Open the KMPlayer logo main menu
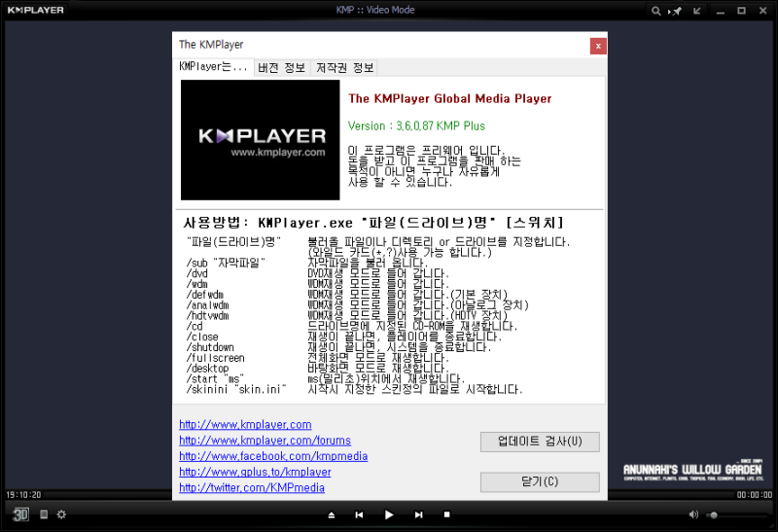 [x=35, y=10]
